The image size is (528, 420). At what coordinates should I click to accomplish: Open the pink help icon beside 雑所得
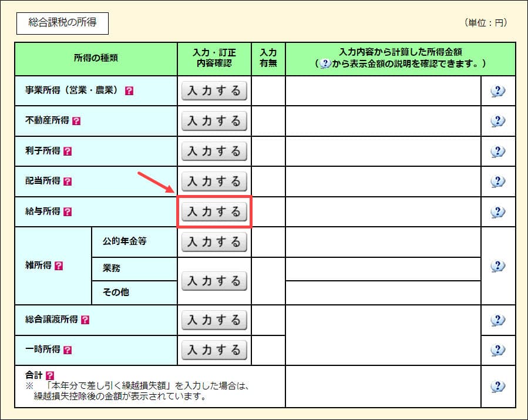58,266
